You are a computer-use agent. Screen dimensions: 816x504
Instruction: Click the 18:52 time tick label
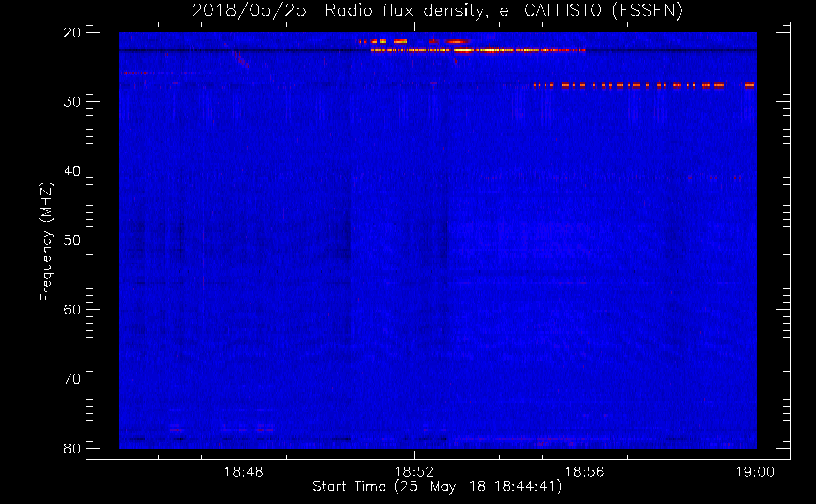(414, 472)
